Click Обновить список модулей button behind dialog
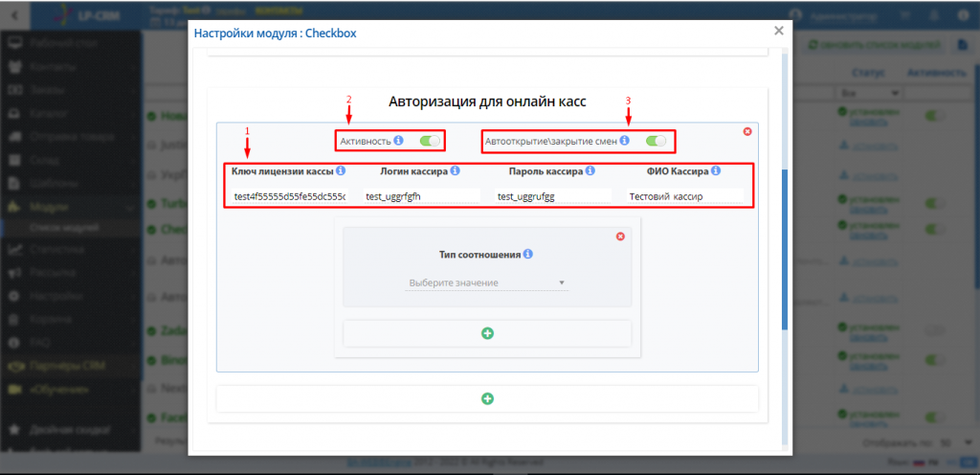The width and height of the screenshot is (980, 475). (874, 45)
